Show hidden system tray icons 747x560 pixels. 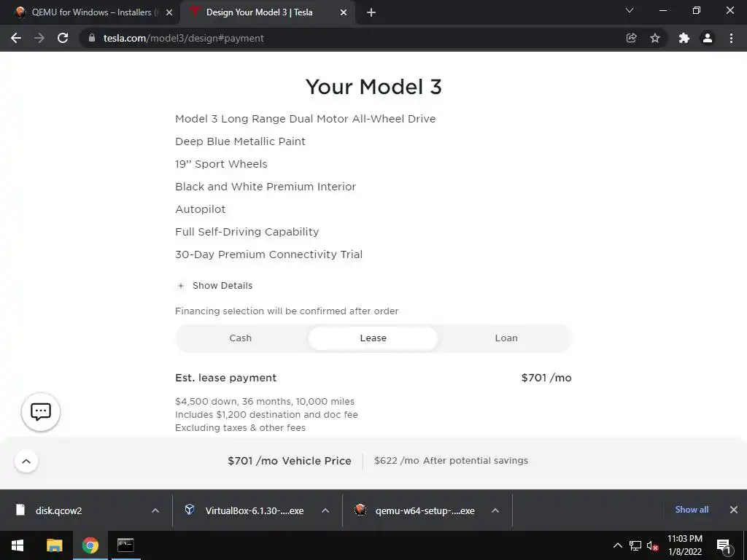click(617, 545)
